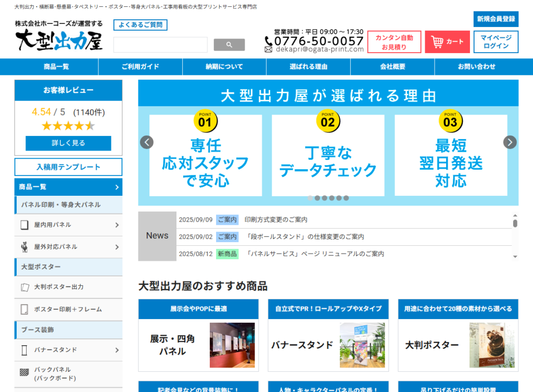Click the 屋内用パネル panel icon
533x392 pixels.
(24, 225)
